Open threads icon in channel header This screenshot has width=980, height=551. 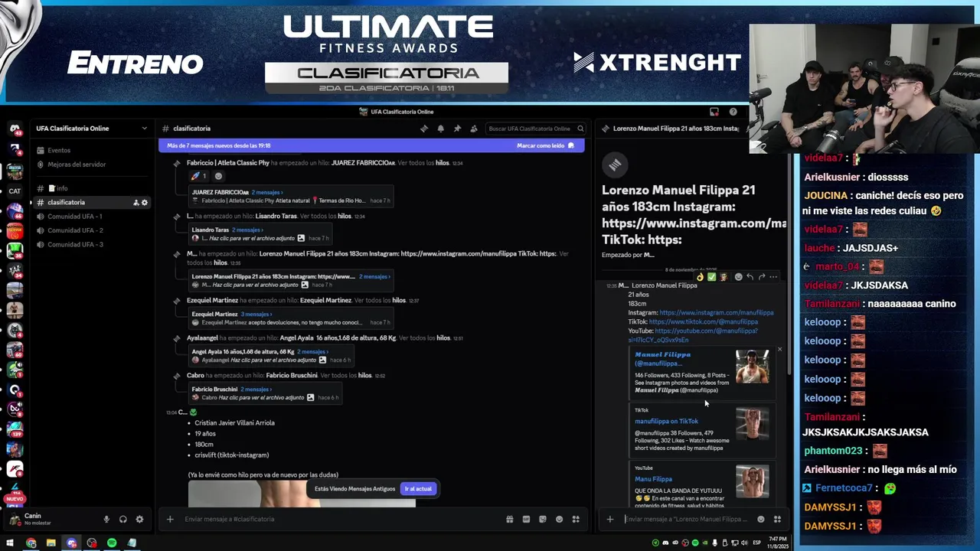point(424,129)
